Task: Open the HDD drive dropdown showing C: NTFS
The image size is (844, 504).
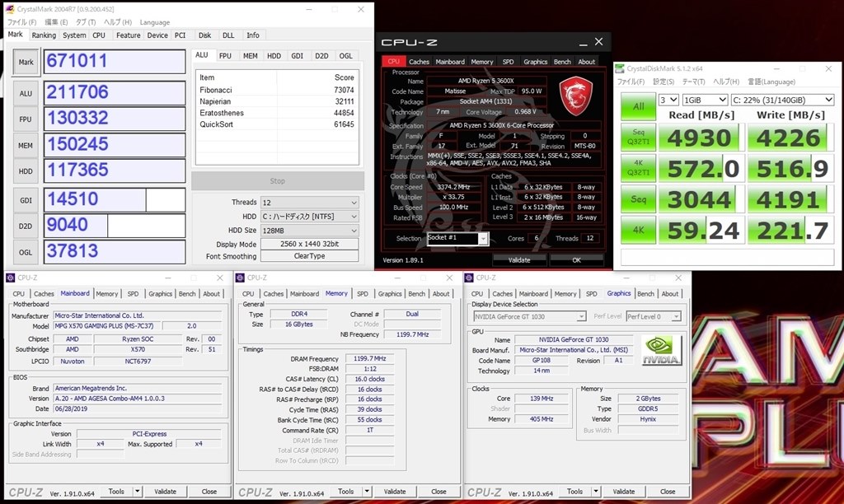Action: (x=310, y=217)
